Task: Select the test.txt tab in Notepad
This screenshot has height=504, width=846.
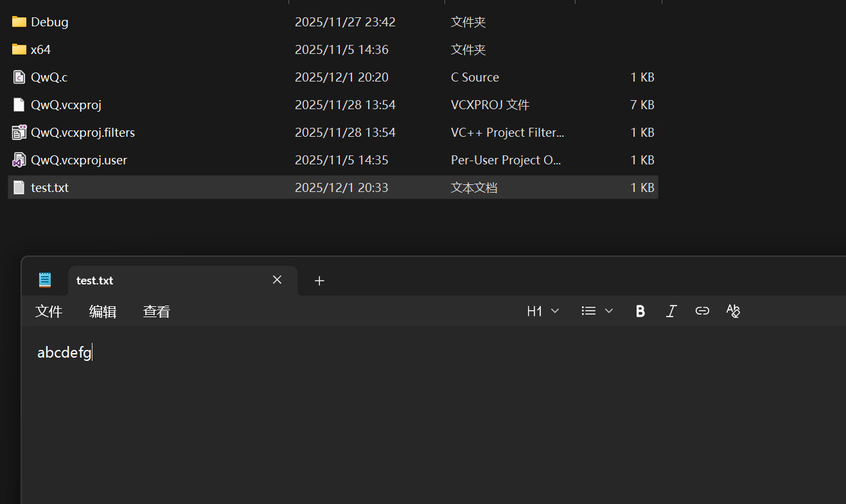Action: point(182,281)
